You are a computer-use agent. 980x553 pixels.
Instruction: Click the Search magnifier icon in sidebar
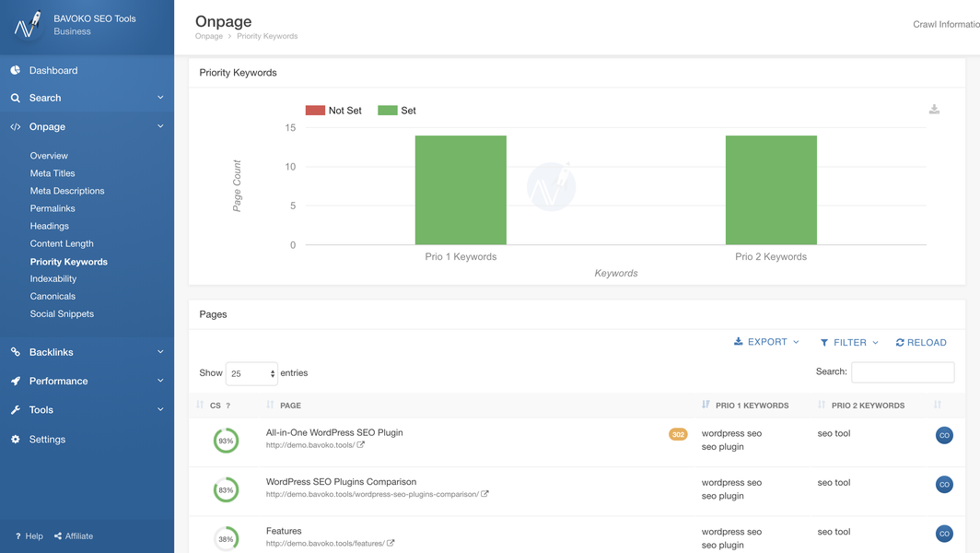[15, 99]
